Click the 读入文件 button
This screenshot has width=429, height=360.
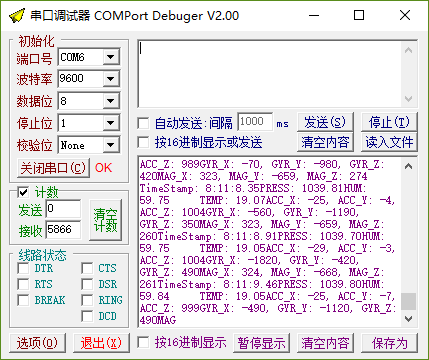pos(389,142)
